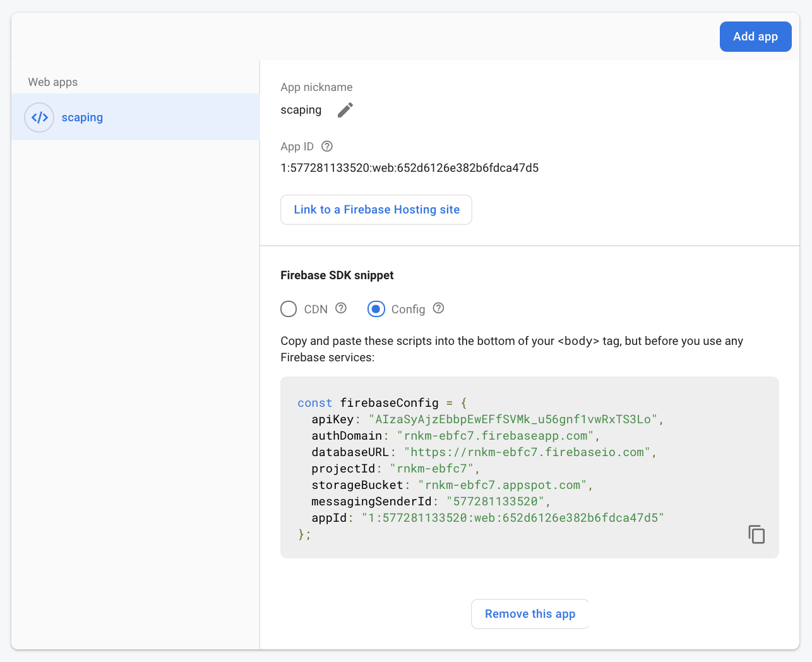Click the messagingSenderId value in snippet
Viewport: 812px width, 662px height.
point(496,502)
